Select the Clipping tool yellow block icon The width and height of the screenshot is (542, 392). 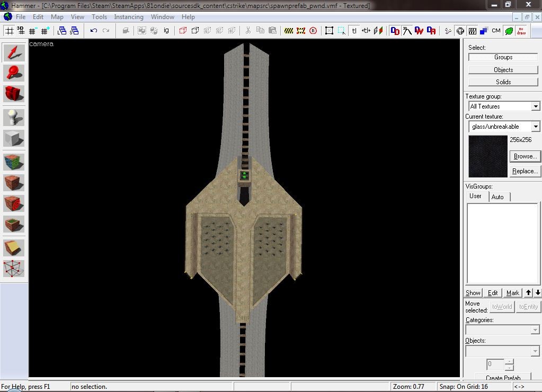tap(14, 247)
